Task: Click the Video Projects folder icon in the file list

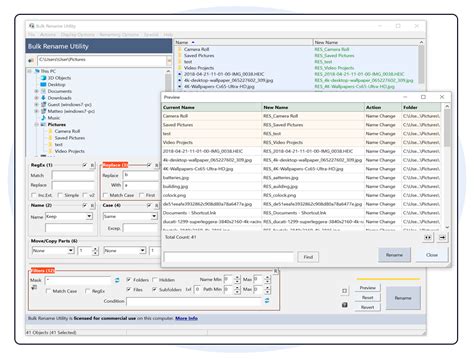Action: pos(180,68)
